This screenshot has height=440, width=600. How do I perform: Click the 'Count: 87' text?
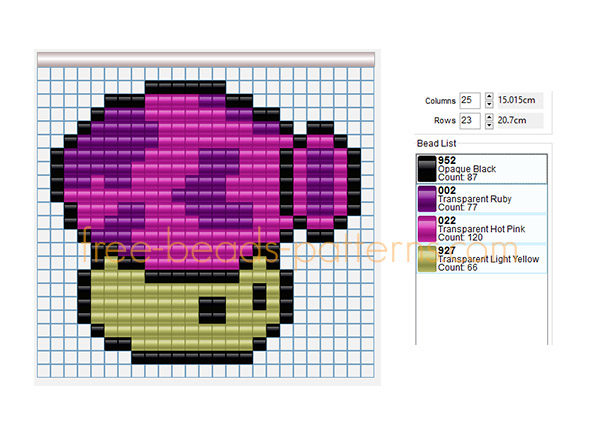(x=457, y=178)
